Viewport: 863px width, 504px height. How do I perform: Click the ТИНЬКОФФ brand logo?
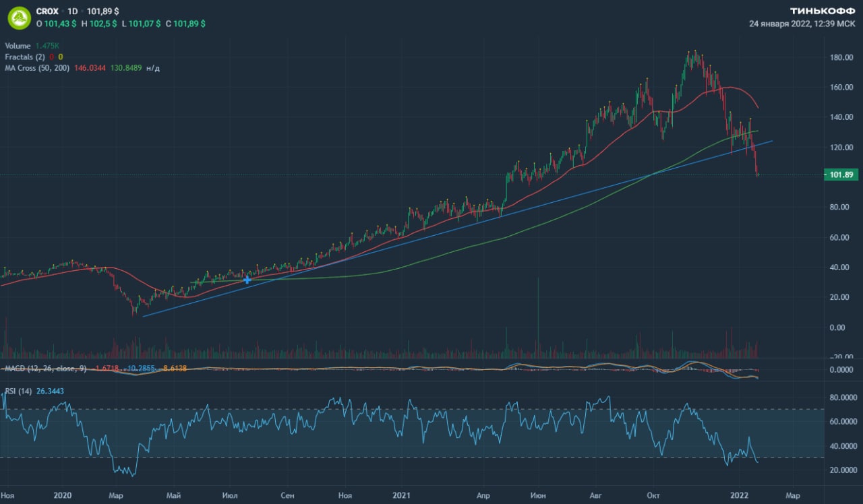[x=823, y=11]
